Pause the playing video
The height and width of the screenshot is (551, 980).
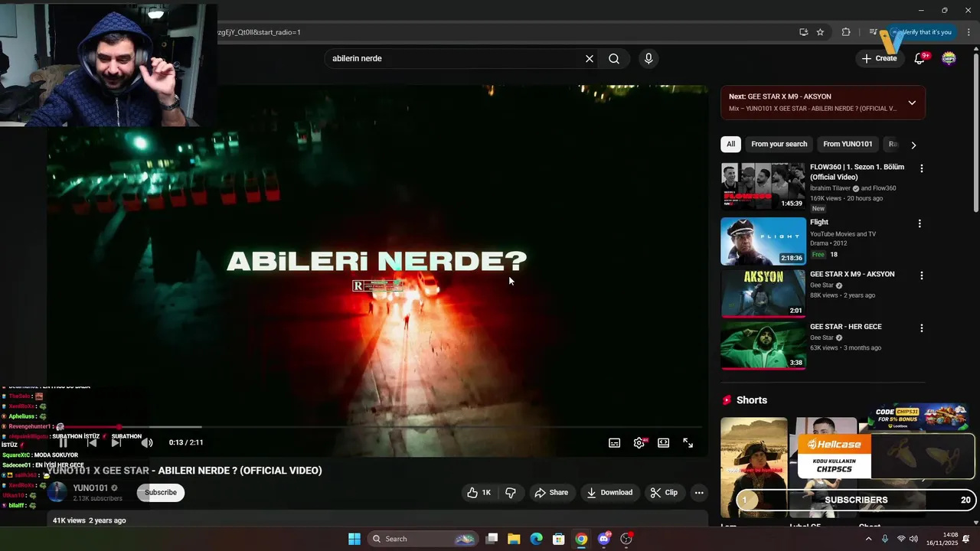(64, 442)
